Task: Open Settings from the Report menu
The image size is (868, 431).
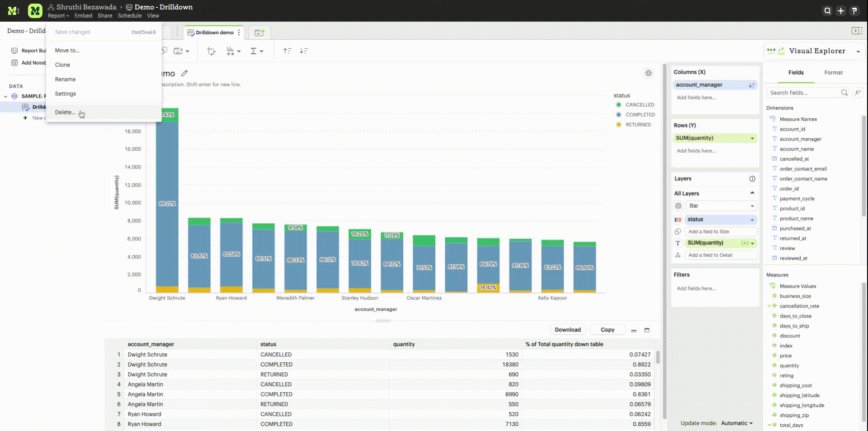Action: (x=104, y=94)
